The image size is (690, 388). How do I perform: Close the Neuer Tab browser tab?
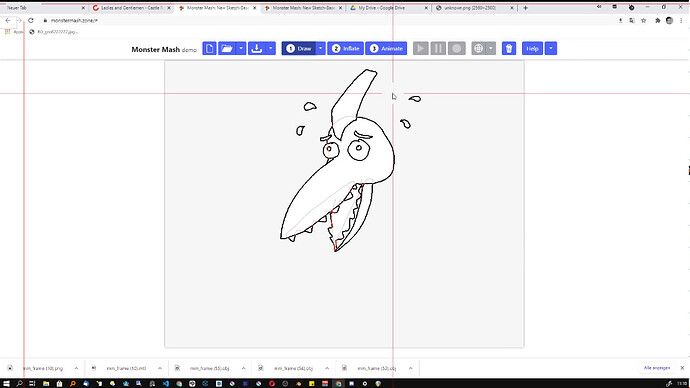point(83,8)
